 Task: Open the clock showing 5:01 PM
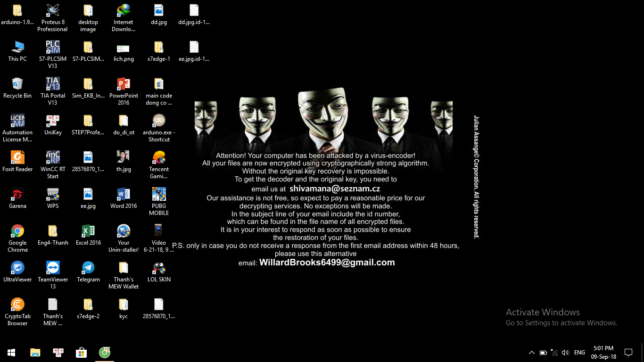603,353
